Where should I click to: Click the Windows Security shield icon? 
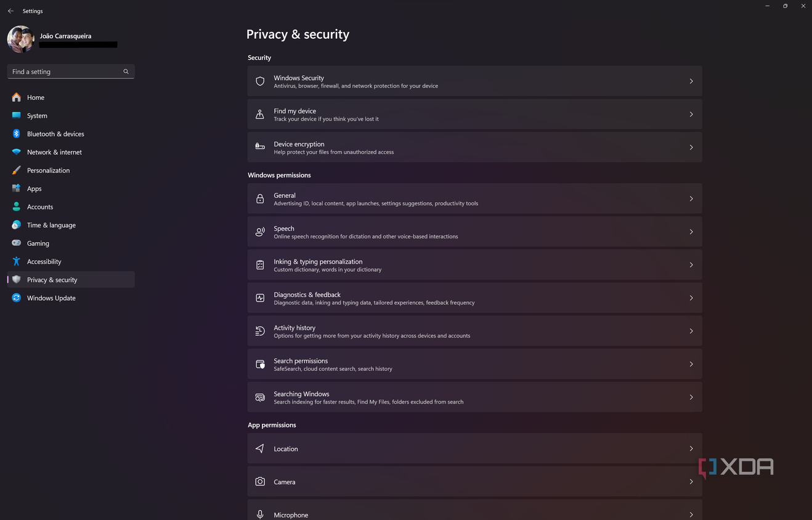pos(260,81)
